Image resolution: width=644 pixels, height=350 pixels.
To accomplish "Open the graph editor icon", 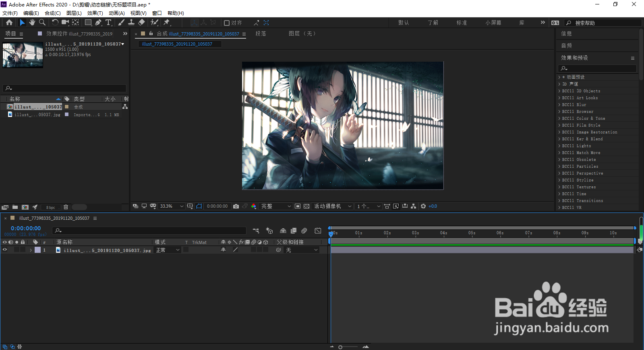I will point(318,231).
